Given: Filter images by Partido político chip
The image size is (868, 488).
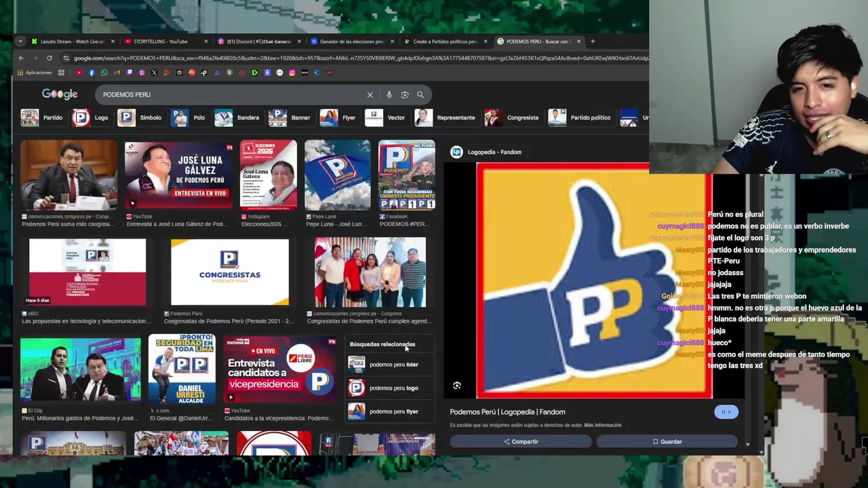Looking at the screenshot, I should click(x=580, y=118).
